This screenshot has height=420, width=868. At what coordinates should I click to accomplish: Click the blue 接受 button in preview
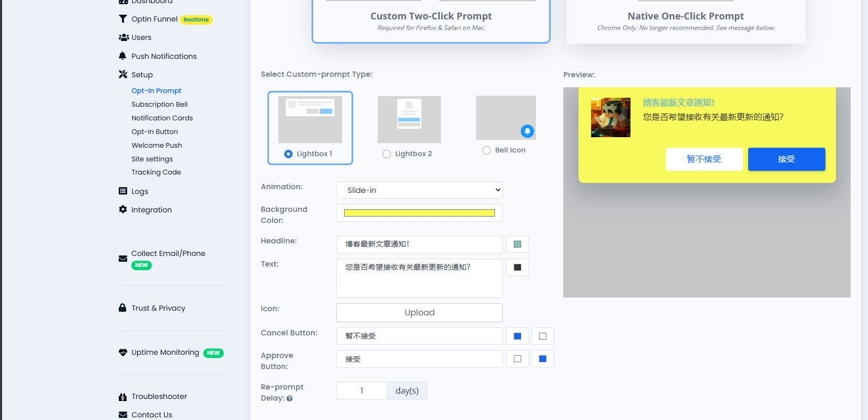(x=787, y=159)
